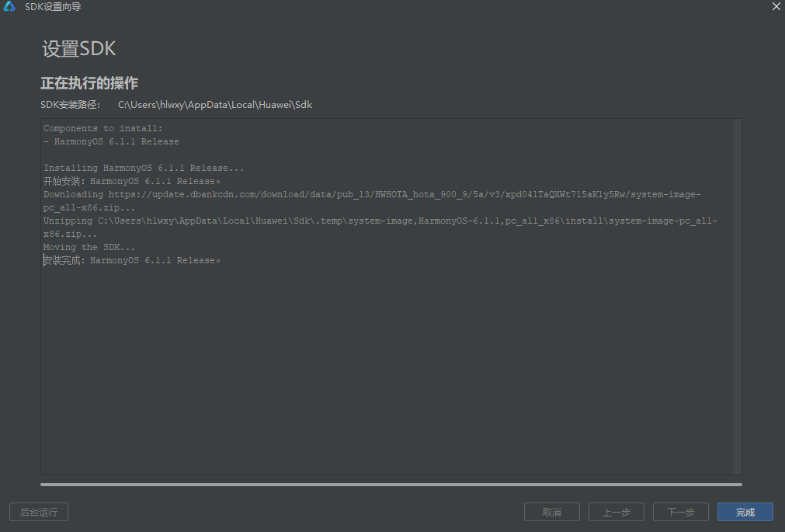Viewport: 785px width, 532px height.
Task: Click the SDK path C:\Users\hlwxy\AppData\Local\Huawei\Sdk
Action: coord(215,105)
